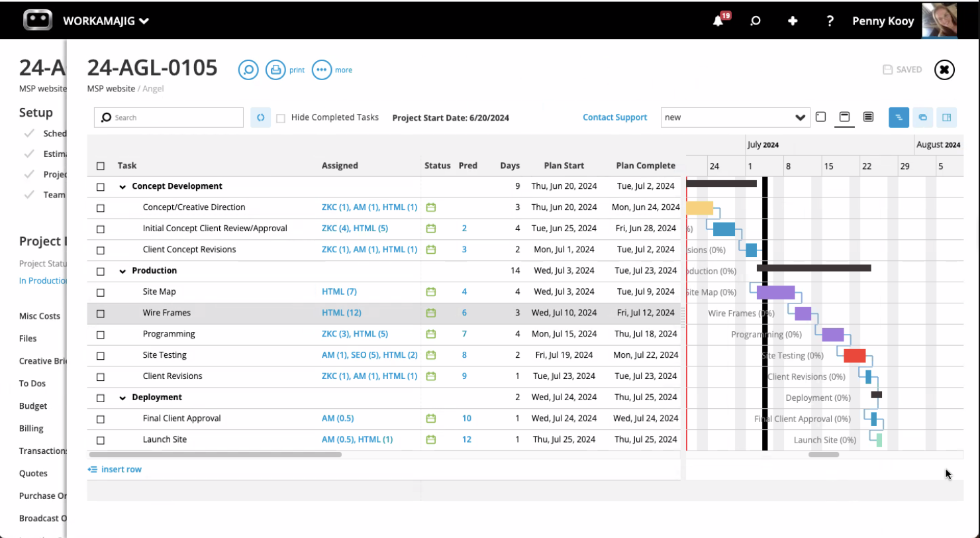Image resolution: width=980 pixels, height=538 pixels.
Task: Tick the select-all checkbox in Task header
Action: click(101, 166)
